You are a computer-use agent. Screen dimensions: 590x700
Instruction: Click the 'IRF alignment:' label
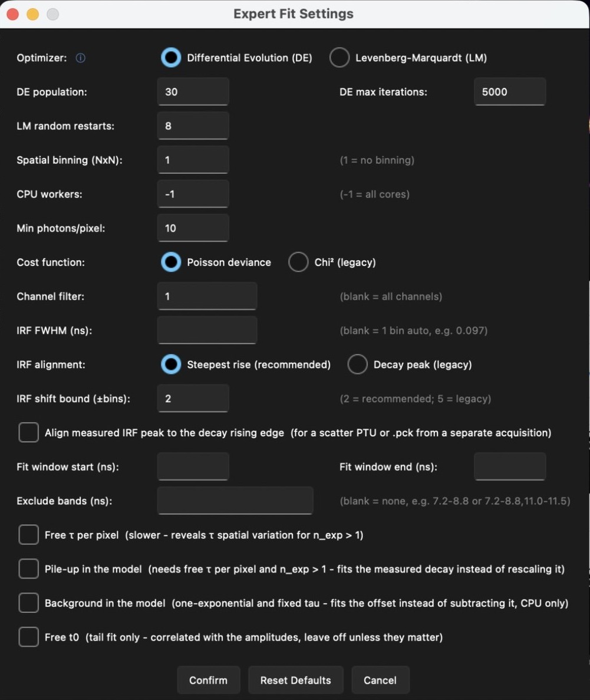[51, 364]
